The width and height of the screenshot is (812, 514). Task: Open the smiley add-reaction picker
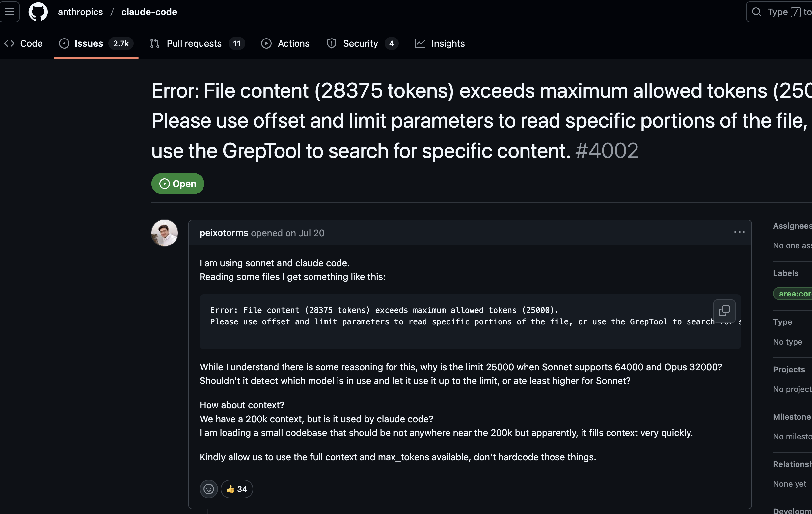pyautogui.click(x=208, y=489)
